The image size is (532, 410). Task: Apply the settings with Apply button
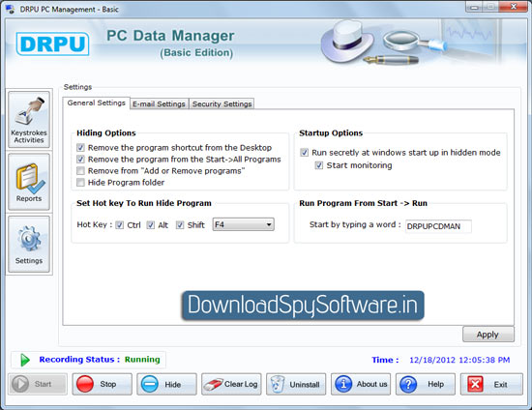pyautogui.click(x=488, y=335)
